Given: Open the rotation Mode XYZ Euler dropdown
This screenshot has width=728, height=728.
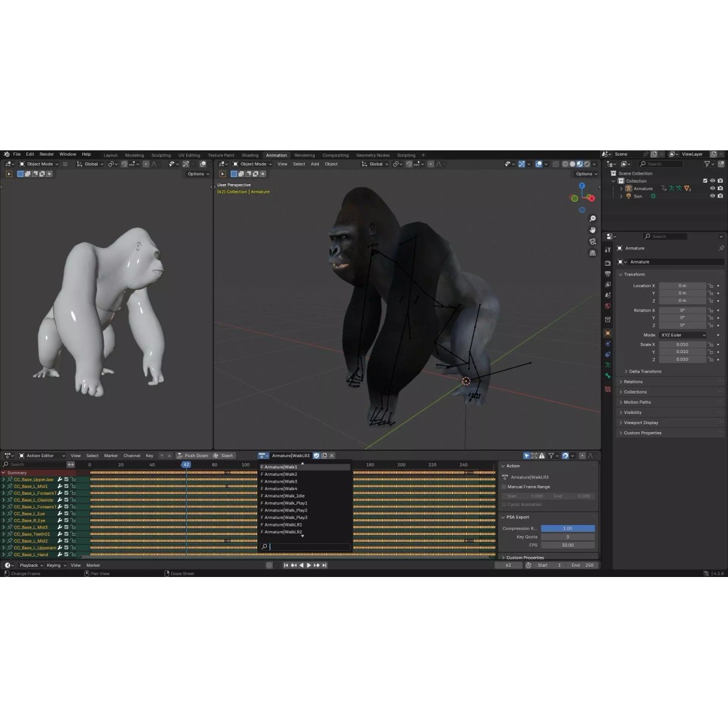Looking at the screenshot, I should (682, 335).
